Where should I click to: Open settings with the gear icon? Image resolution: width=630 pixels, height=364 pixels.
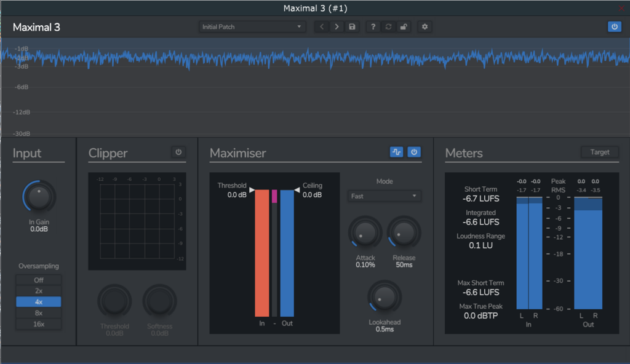[x=425, y=27]
